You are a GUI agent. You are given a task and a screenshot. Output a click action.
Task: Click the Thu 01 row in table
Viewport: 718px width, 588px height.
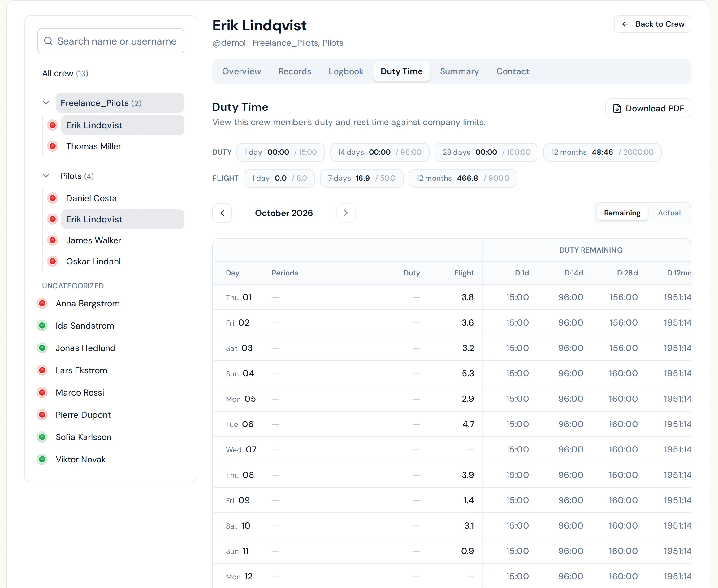(x=452, y=297)
